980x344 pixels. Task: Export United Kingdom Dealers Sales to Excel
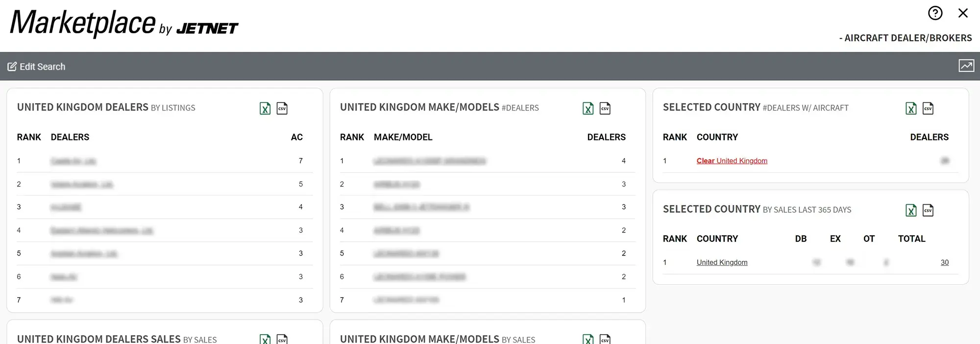coord(265,339)
